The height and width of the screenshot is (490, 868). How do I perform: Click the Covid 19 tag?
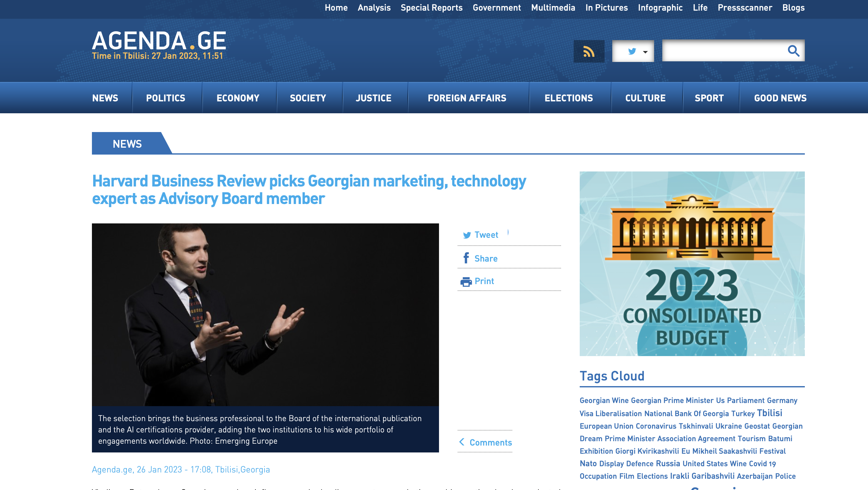pos(762,464)
